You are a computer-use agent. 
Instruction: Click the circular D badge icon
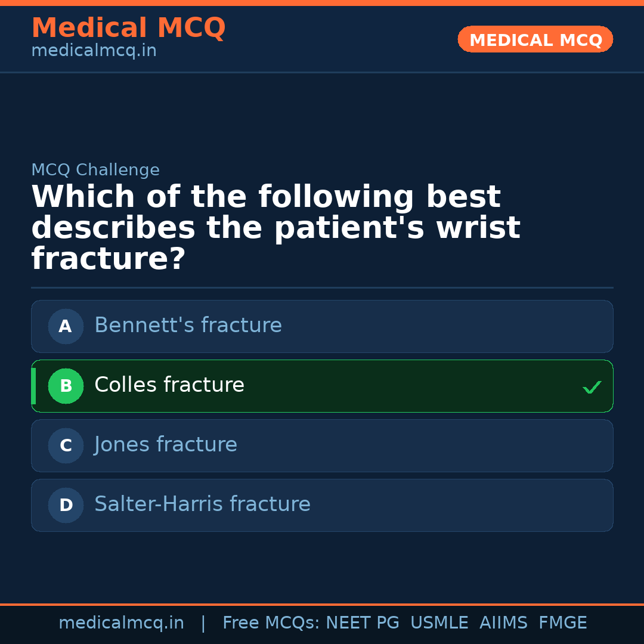pyautogui.click(x=66, y=505)
